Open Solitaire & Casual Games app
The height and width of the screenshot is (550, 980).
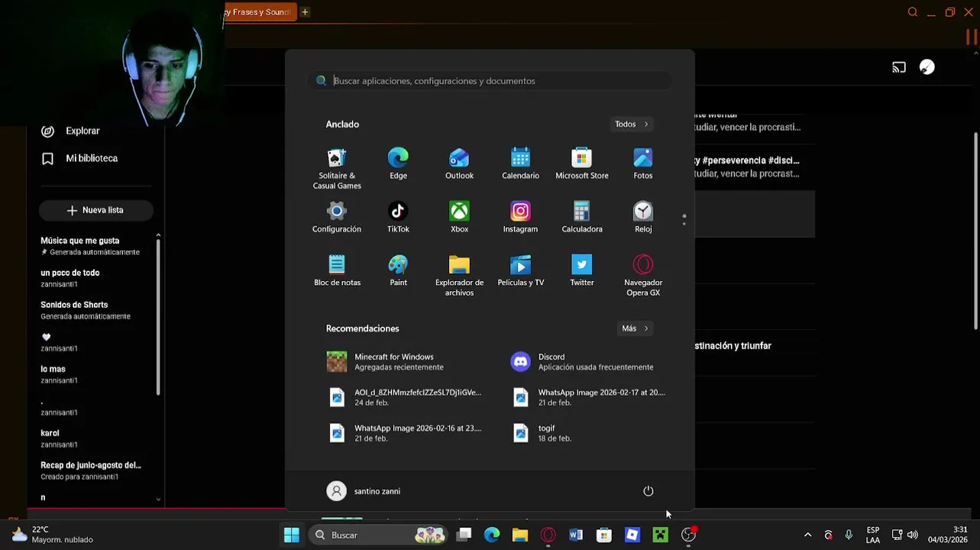337,169
